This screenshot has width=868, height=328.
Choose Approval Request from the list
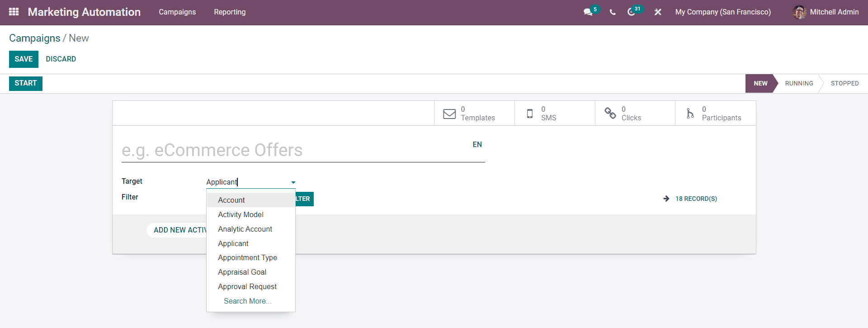251,286
